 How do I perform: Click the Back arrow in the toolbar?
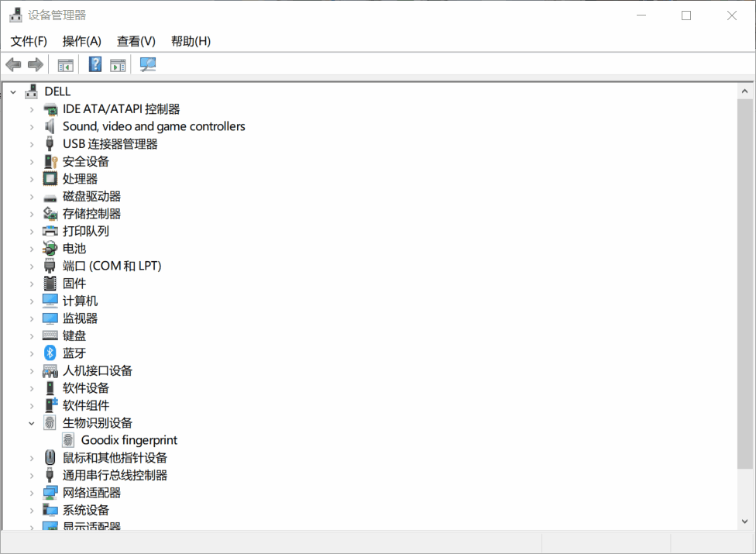click(x=13, y=64)
